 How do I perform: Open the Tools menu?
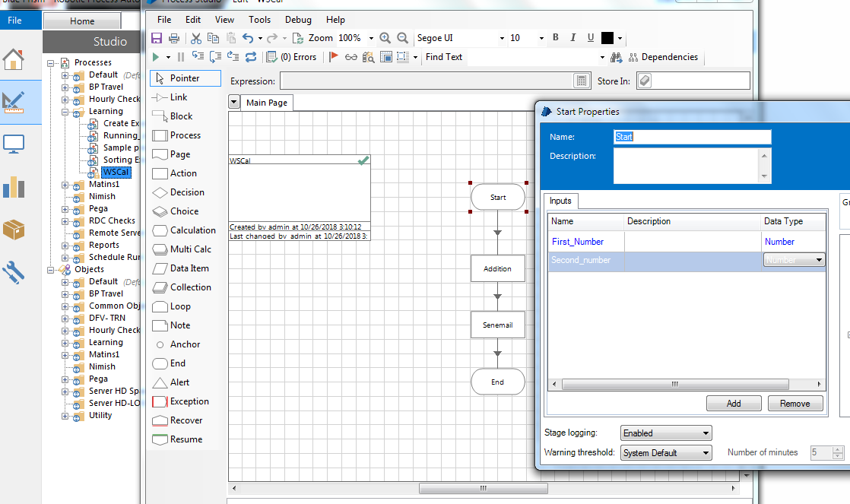[x=260, y=20]
